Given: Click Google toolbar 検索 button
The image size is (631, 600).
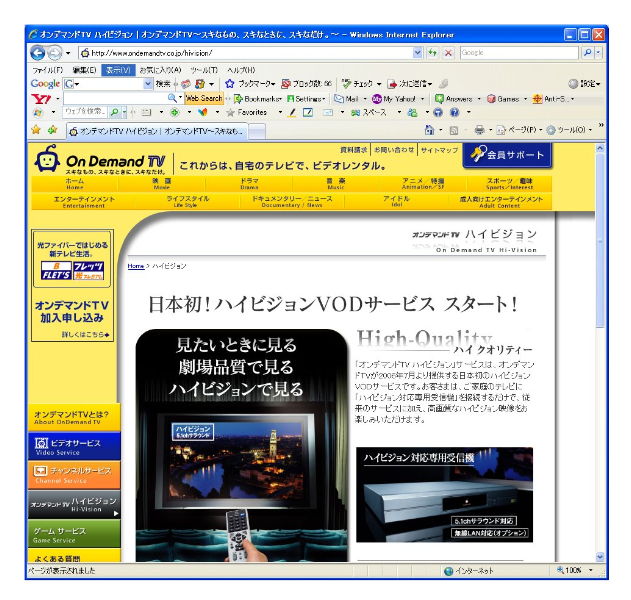Looking at the screenshot, I should 163,84.
